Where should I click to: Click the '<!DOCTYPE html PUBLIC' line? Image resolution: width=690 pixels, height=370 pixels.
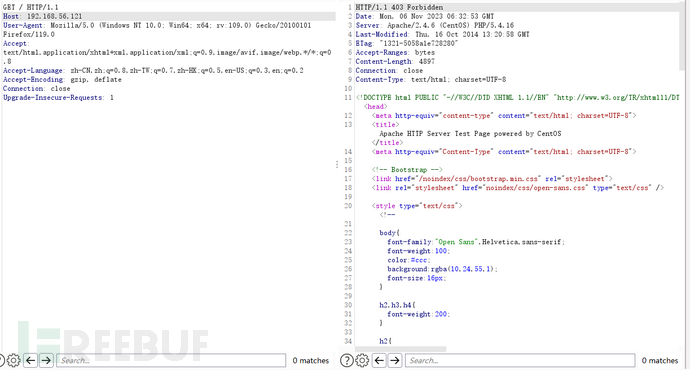pos(518,98)
